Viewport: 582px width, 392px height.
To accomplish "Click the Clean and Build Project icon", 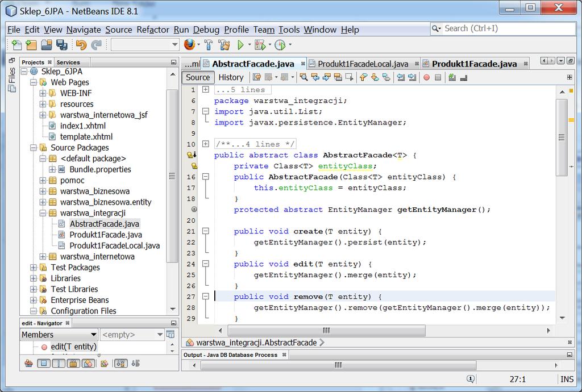I will click(224, 45).
